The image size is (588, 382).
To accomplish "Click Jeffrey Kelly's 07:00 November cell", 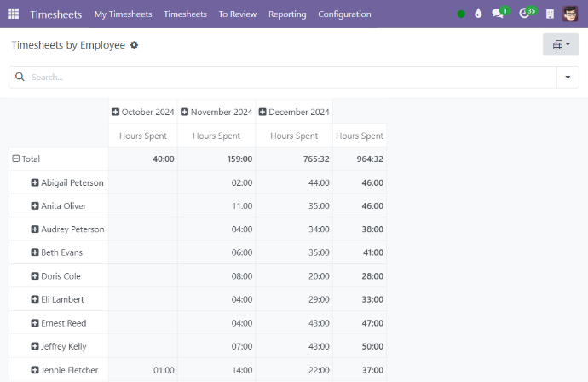I will (216, 346).
